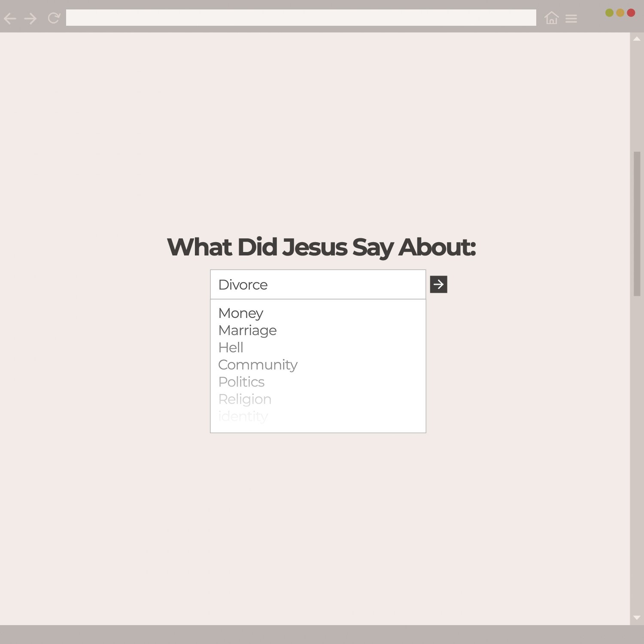
Task: Go forward with the browser forward arrow
Action: (30, 18)
